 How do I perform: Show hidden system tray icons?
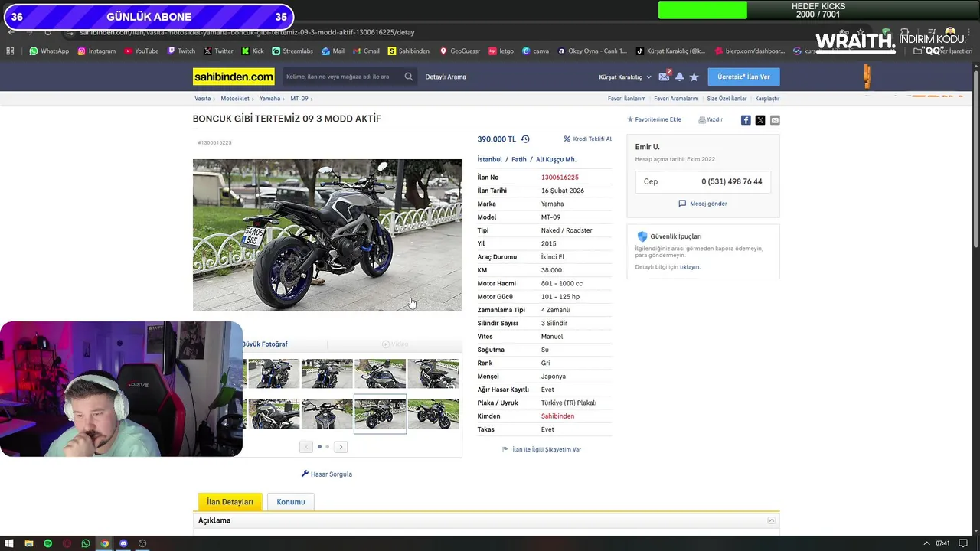(926, 543)
